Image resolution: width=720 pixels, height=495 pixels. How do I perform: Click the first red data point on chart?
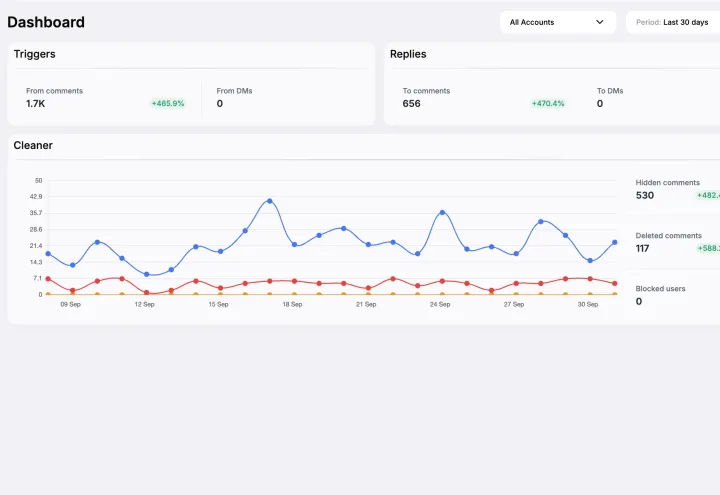(48, 279)
